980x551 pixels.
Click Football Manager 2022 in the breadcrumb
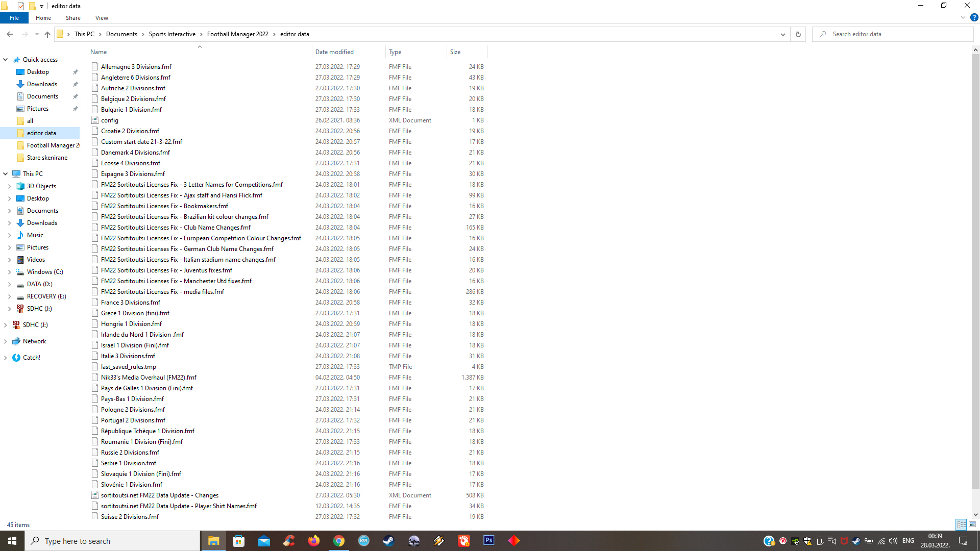click(238, 34)
